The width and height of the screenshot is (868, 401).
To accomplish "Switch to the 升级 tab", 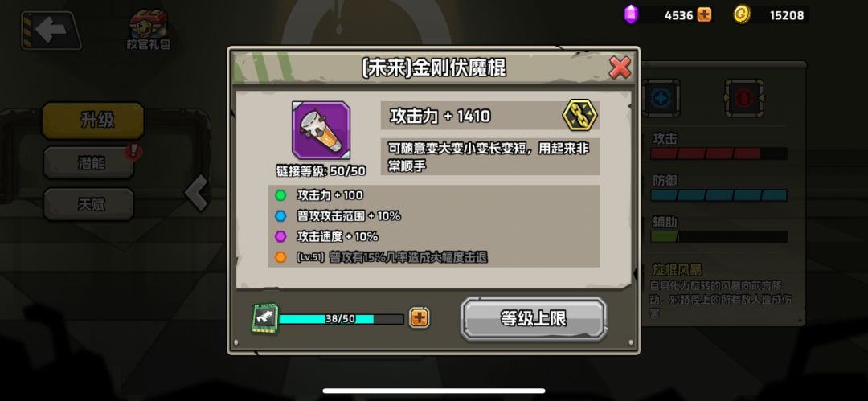I will 93,121.
